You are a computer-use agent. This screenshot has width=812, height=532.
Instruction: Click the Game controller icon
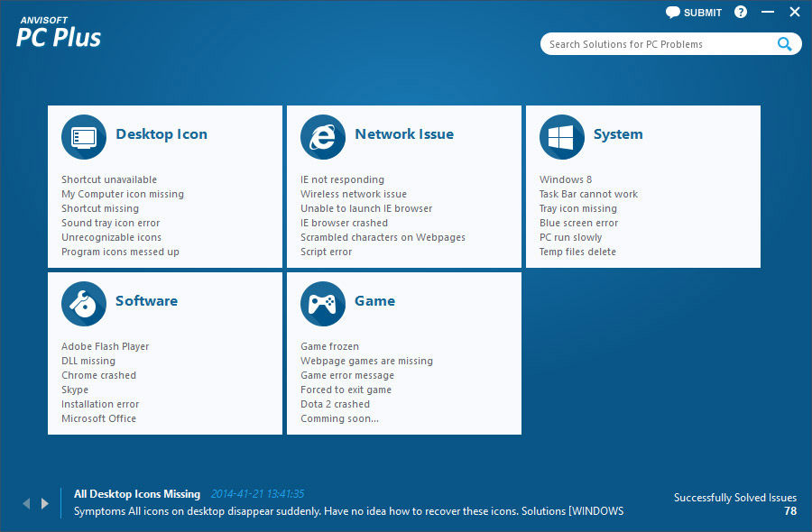click(x=323, y=304)
